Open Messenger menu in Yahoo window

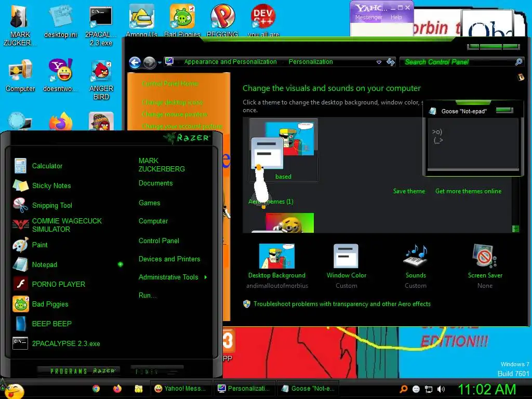coord(368,17)
